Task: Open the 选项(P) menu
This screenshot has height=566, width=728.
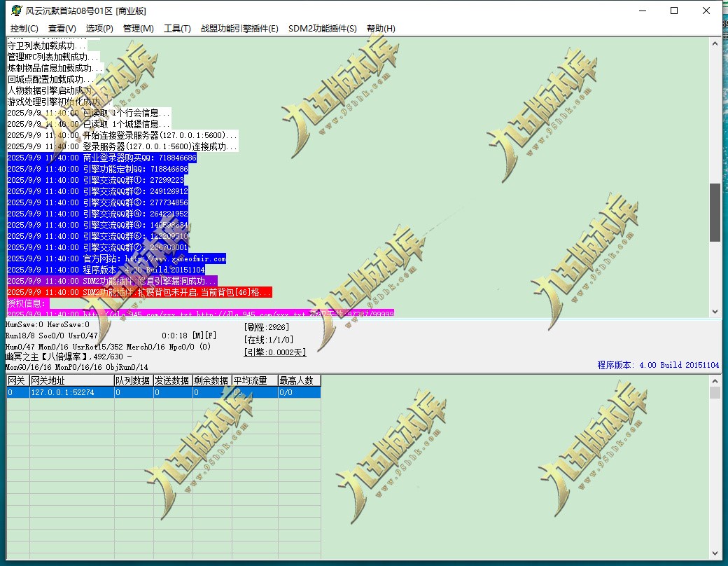Action: tap(99, 28)
